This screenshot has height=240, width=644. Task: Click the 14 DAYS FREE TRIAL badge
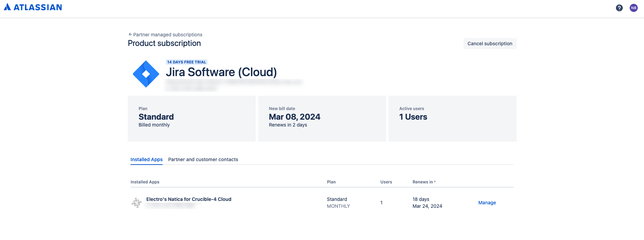(x=187, y=62)
